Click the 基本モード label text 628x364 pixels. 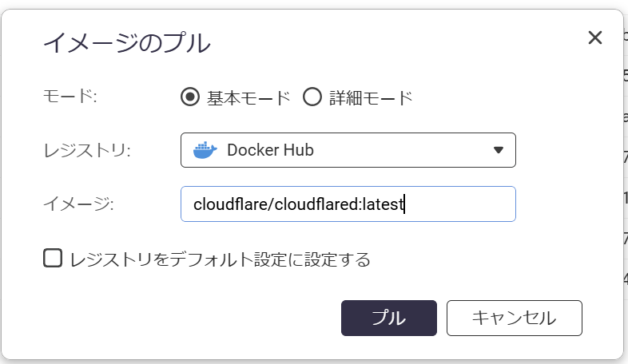(x=248, y=98)
